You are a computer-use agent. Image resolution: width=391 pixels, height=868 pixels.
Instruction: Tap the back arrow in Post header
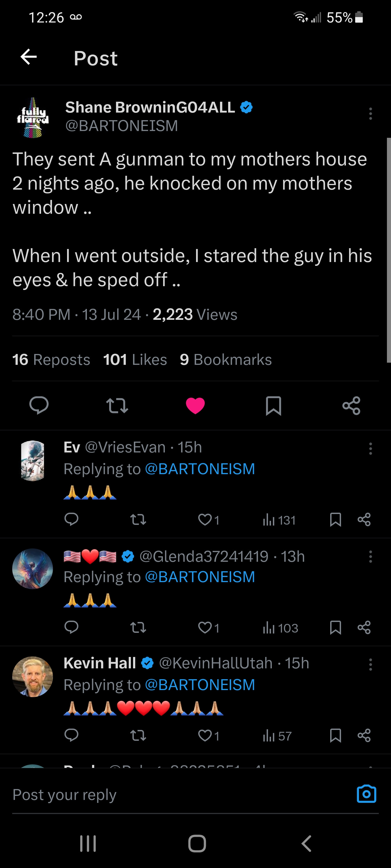tap(29, 57)
